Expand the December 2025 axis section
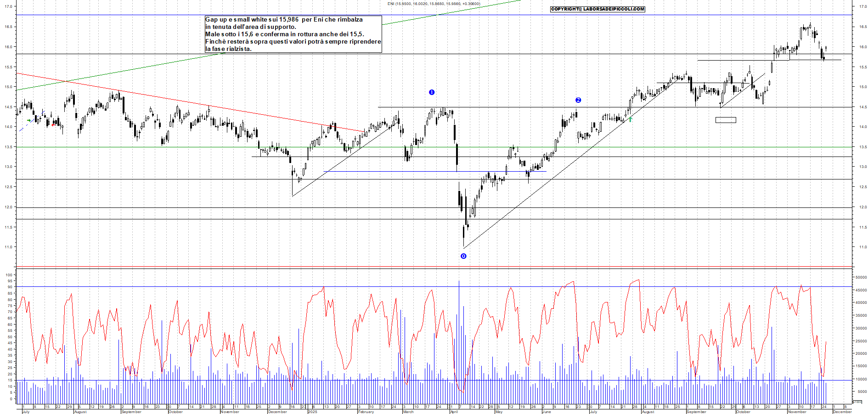868x414 pixels. coord(842,411)
